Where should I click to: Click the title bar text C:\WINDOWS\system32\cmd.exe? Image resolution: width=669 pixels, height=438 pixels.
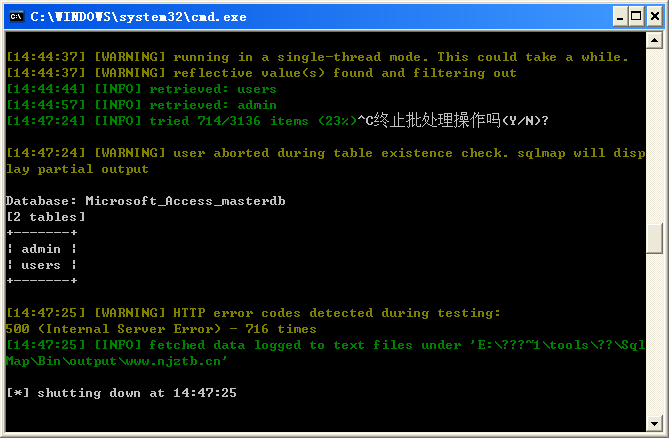pyautogui.click(x=138, y=17)
